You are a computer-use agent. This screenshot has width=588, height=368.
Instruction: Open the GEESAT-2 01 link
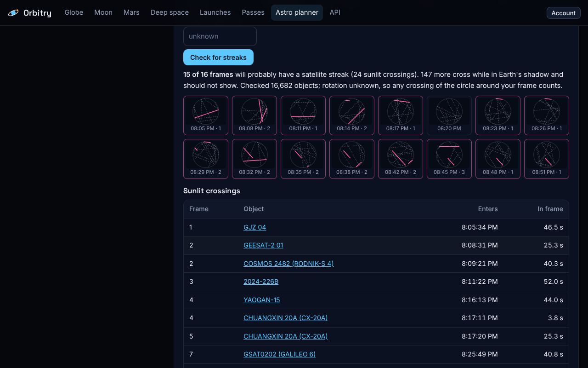tap(263, 245)
